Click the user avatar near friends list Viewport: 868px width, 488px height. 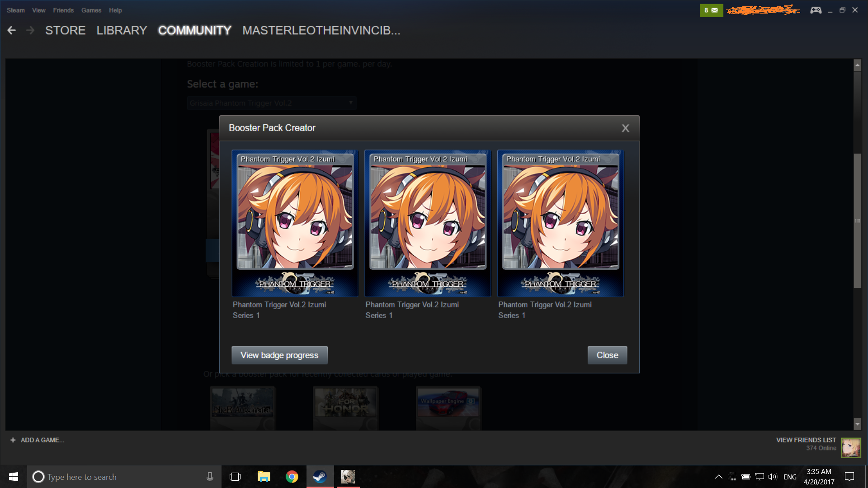click(850, 448)
